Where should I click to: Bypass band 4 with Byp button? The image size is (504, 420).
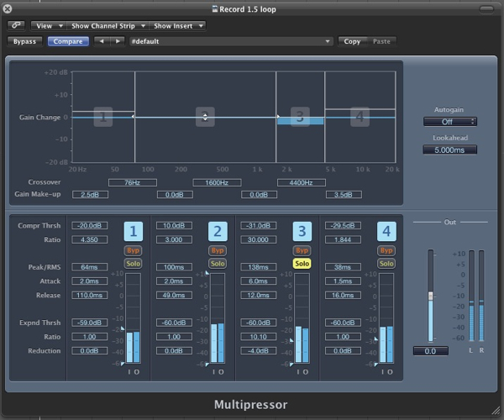click(386, 250)
